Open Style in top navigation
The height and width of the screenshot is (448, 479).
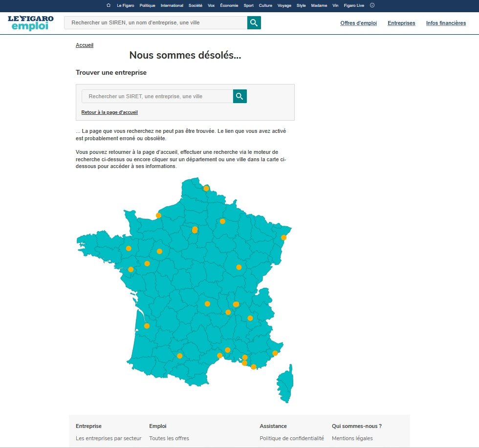click(x=301, y=5)
